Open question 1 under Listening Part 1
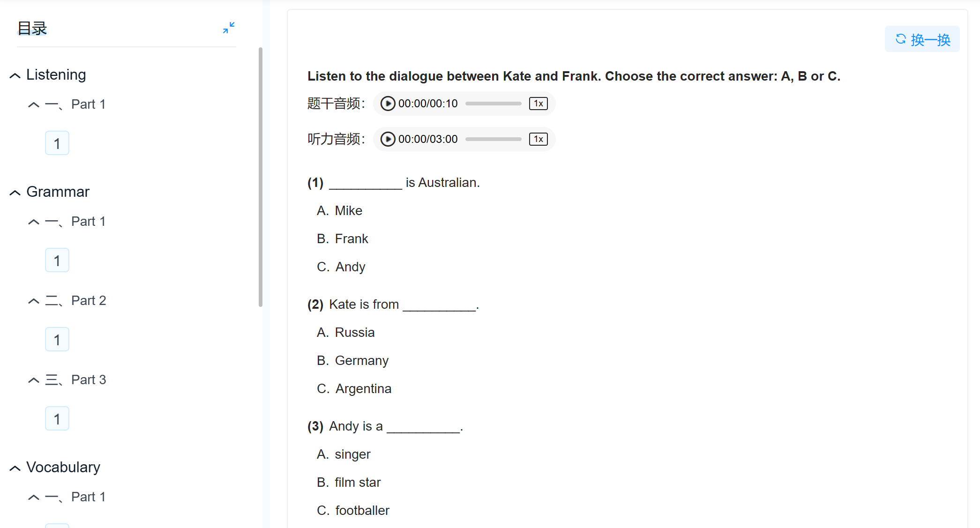 click(57, 143)
